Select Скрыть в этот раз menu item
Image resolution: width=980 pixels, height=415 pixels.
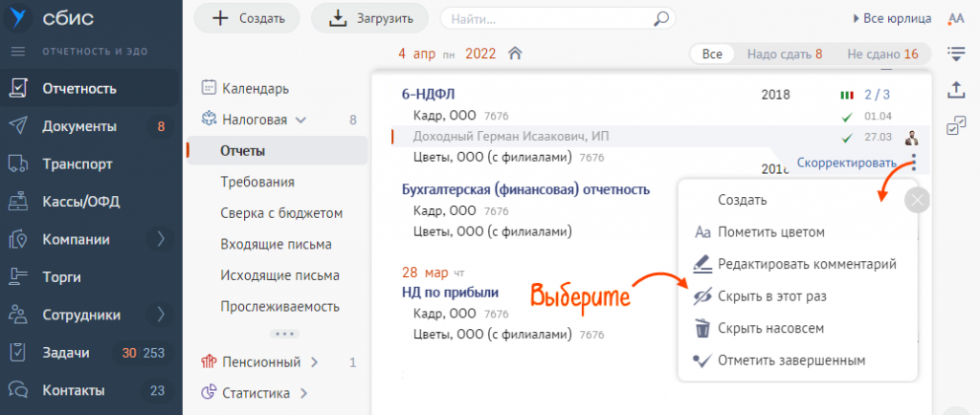pyautogui.click(x=797, y=296)
